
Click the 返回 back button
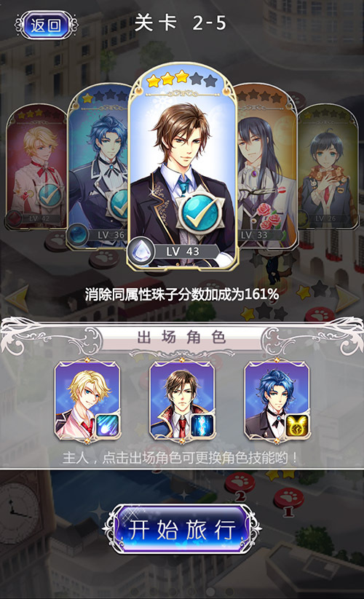click(46, 25)
